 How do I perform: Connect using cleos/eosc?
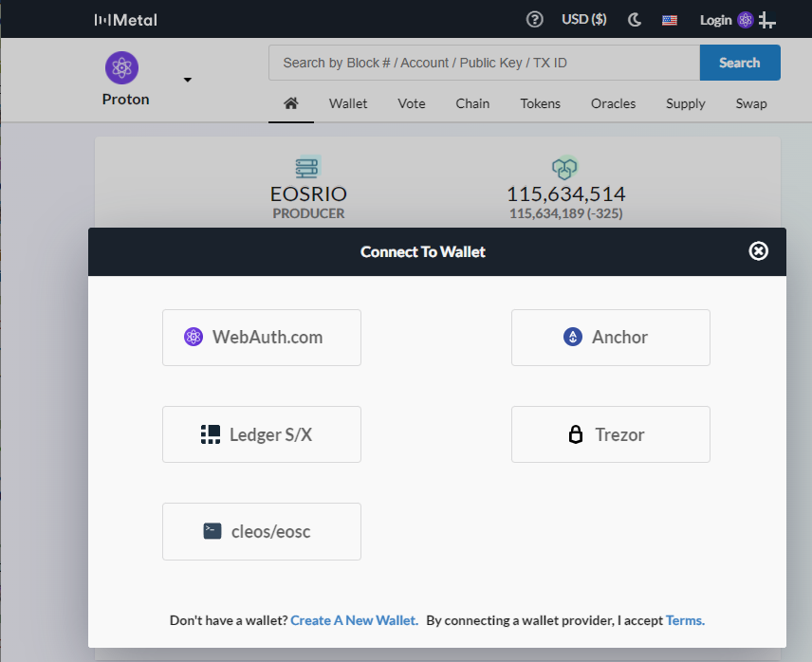point(262,531)
